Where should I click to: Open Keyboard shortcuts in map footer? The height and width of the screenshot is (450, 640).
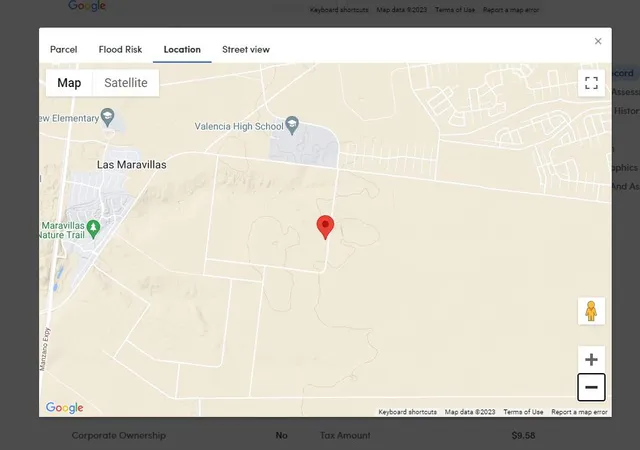[407, 412]
